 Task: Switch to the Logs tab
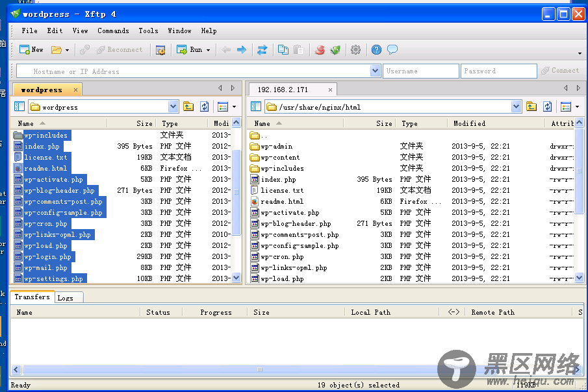[x=70, y=298]
